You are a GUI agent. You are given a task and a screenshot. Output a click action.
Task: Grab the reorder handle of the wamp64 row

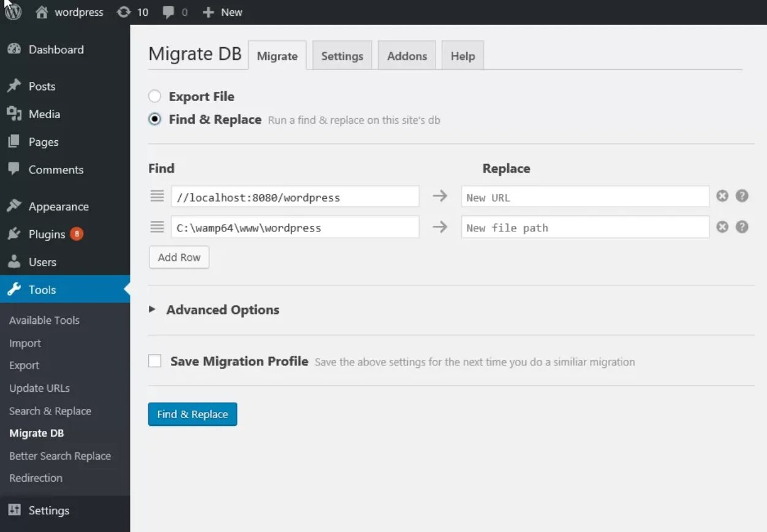pyautogui.click(x=157, y=227)
